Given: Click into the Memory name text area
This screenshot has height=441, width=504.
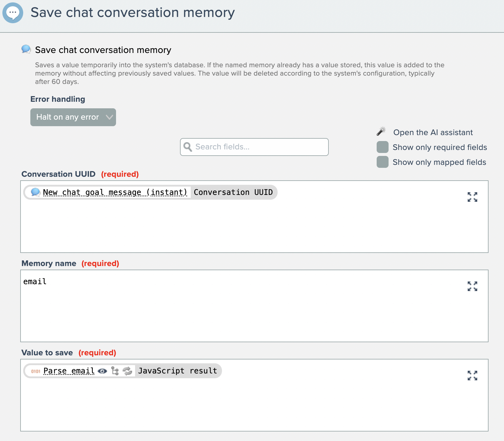Looking at the screenshot, I should [x=238, y=309].
